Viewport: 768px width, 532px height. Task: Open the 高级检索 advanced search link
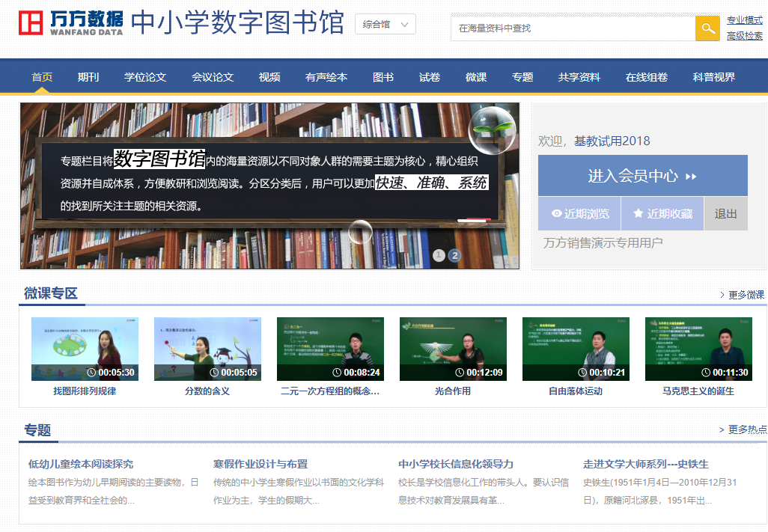pyautogui.click(x=745, y=36)
